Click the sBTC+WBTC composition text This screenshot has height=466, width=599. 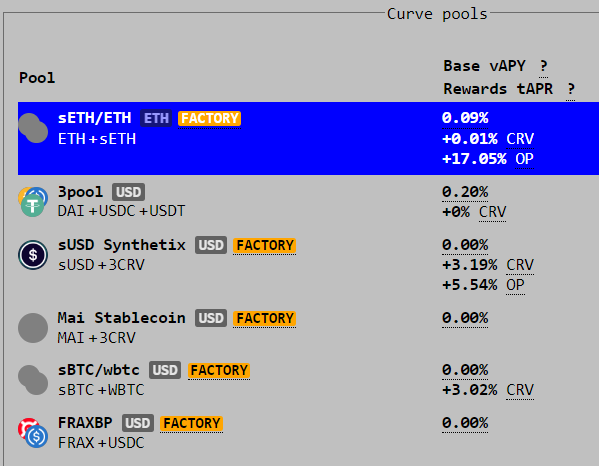tap(101, 390)
